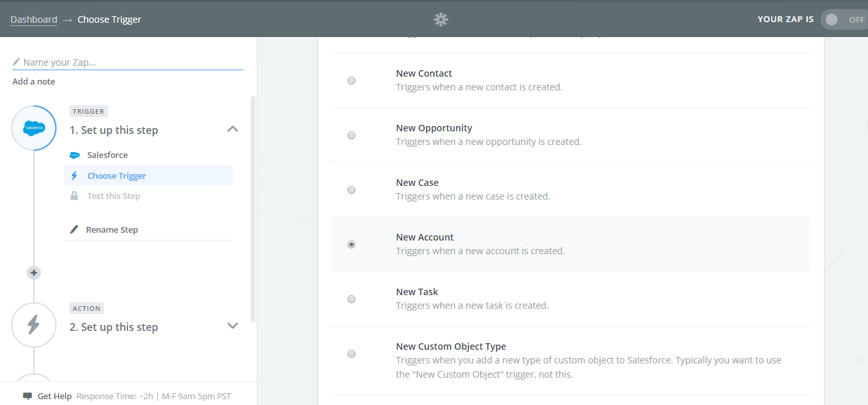Click the lock icon next to Test this Step
This screenshot has width=868, height=405.
(74, 196)
